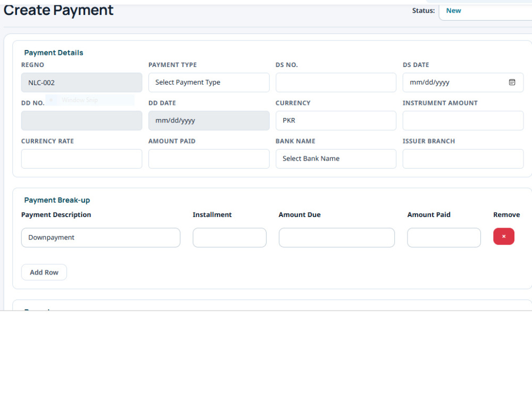Open the Select Payment Type dropdown
The image size is (532, 399).
click(209, 82)
